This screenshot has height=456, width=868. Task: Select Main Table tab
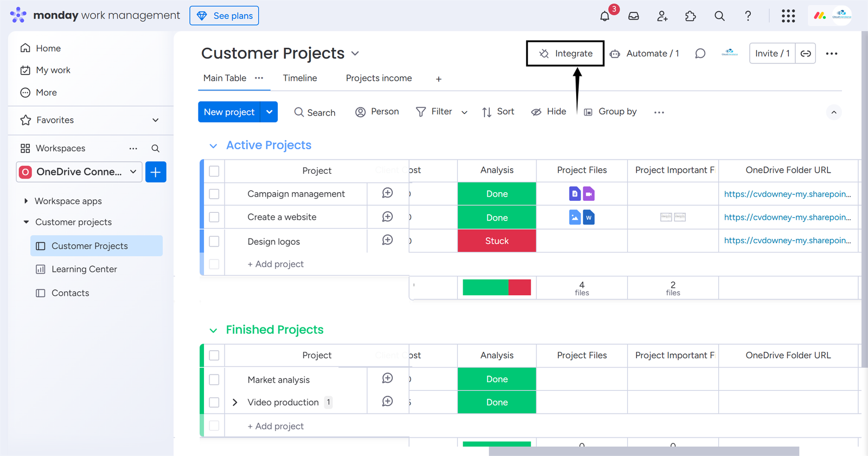[225, 78]
